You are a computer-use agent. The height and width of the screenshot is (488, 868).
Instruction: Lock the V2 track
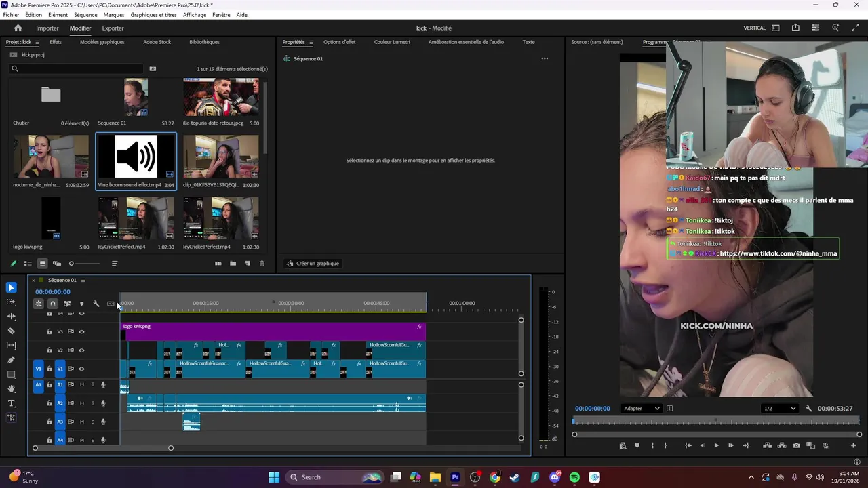click(x=49, y=350)
